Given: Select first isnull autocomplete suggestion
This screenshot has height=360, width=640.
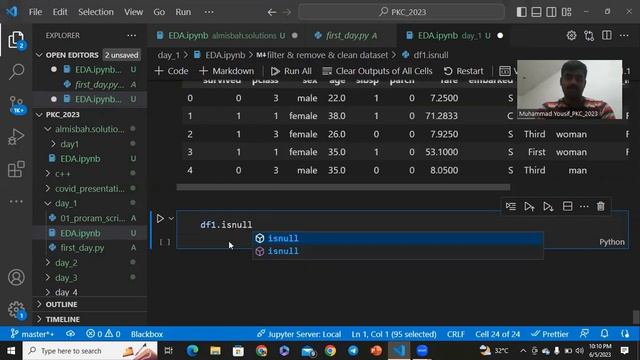Looking at the screenshot, I should [x=398, y=238].
